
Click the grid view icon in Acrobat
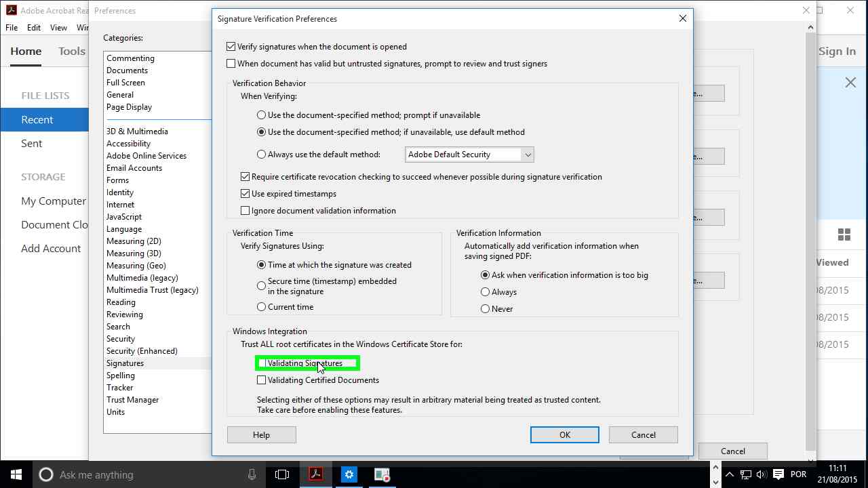pos(844,235)
